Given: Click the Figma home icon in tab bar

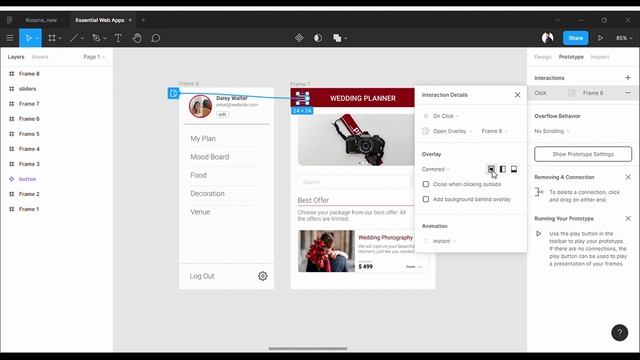Looking at the screenshot, I should [10, 20].
